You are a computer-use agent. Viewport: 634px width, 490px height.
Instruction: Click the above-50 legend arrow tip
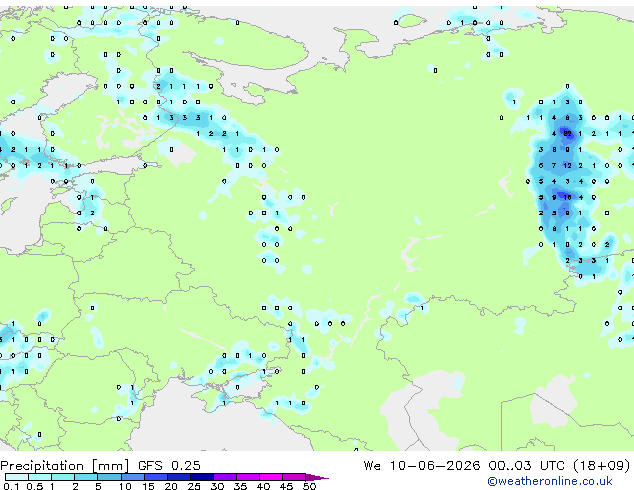click(317, 477)
